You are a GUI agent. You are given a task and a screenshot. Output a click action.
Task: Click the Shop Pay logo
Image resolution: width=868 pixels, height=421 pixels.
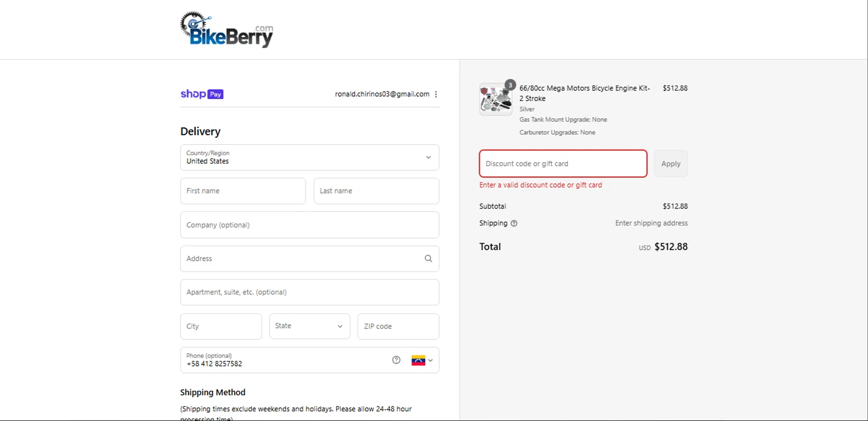pyautogui.click(x=202, y=94)
